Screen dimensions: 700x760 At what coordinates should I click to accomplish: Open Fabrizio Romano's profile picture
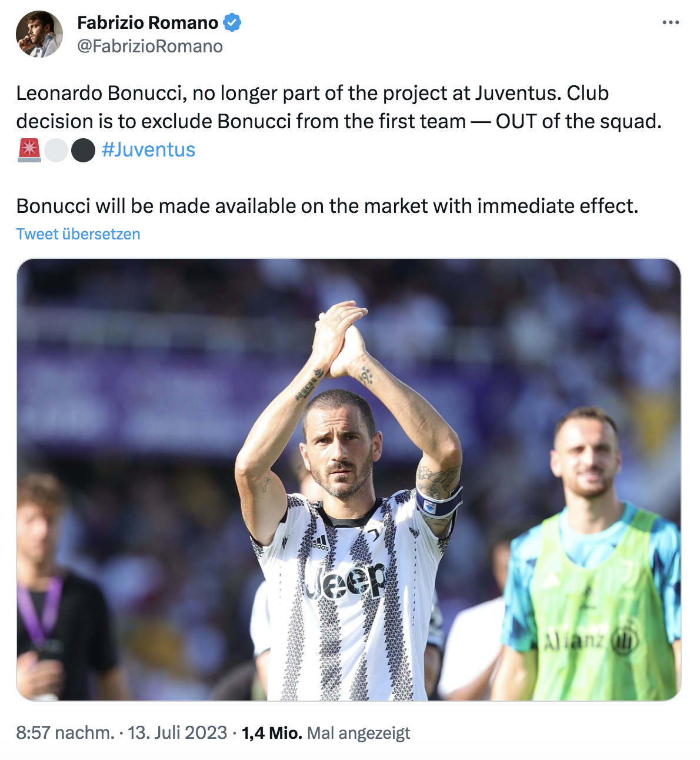(39, 34)
